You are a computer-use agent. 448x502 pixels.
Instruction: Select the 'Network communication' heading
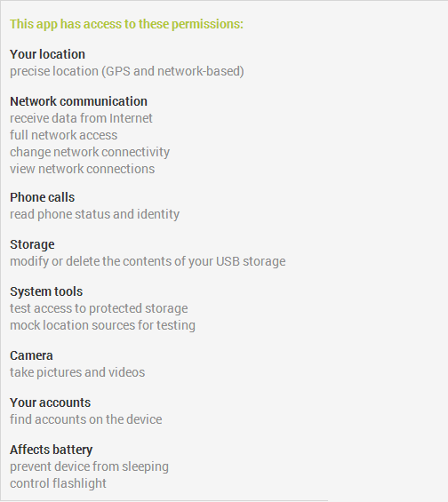pyautogui.click(x=78, y=101)
